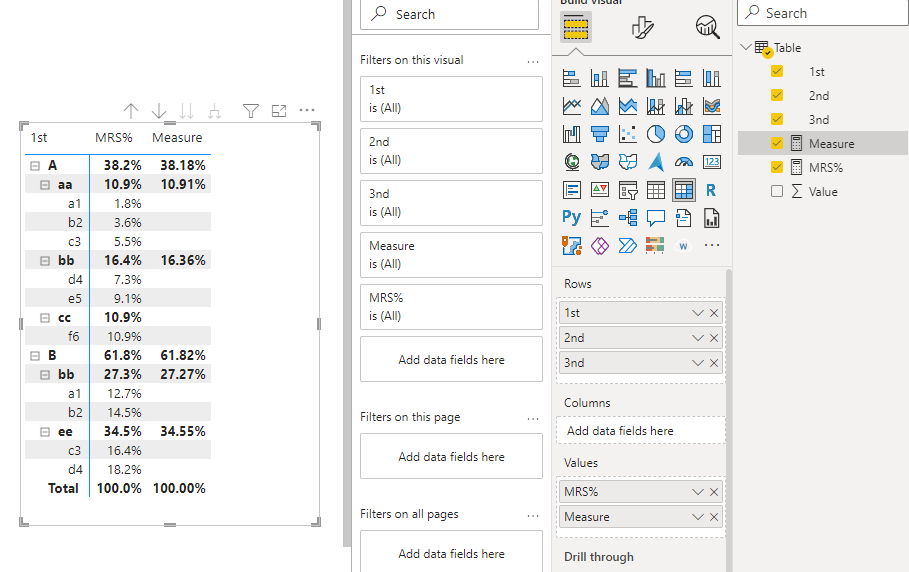
Task: Collapse the Table node in Fields
Action: click(x=746, y=47)
